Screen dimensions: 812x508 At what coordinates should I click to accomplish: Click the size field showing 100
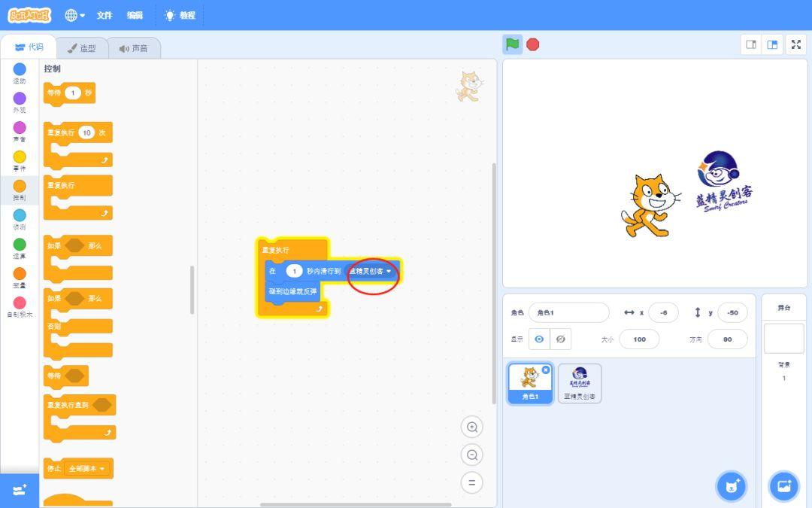(x=640, y=339)
